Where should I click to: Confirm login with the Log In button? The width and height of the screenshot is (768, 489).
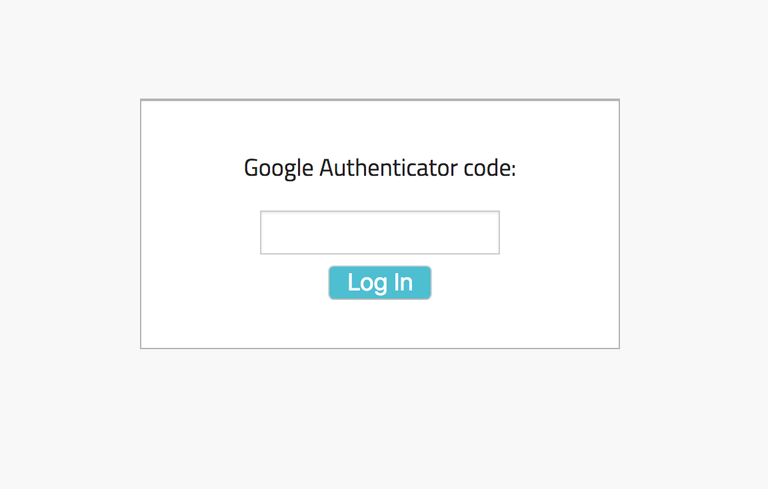[380, 283]
